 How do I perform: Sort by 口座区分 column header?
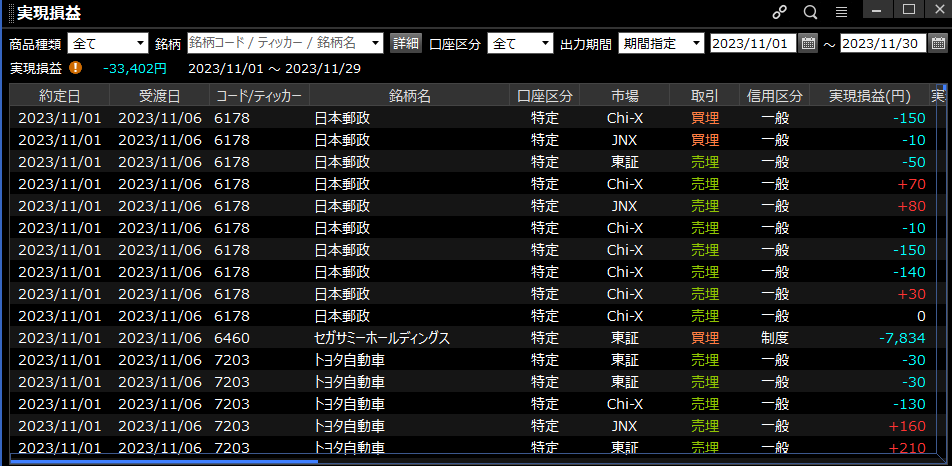tap(545, 96)
